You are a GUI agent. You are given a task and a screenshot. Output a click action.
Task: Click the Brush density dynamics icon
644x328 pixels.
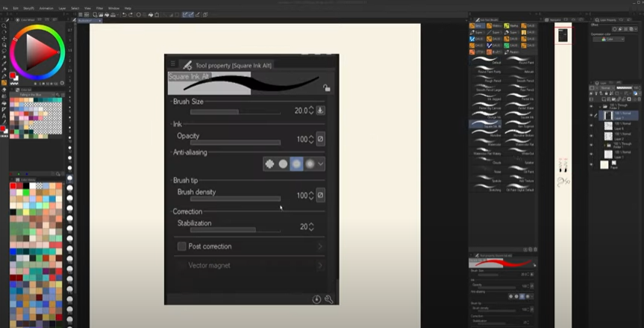pos(320,195)
